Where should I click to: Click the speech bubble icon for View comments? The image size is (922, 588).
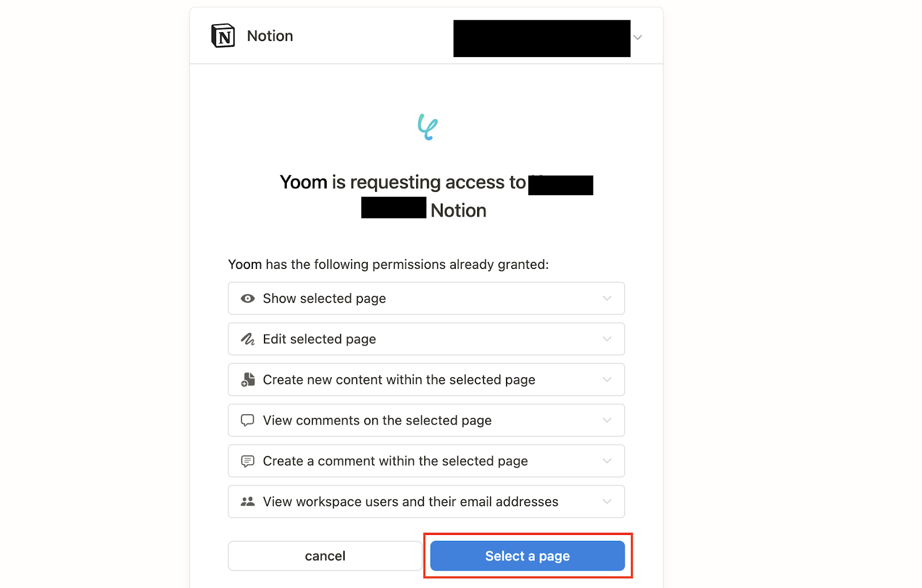(248, 420)
